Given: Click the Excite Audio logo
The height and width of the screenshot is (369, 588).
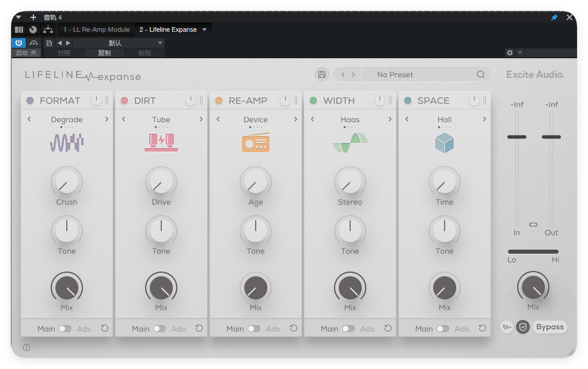Looking at the screenshot, I should tap(535, 75).
